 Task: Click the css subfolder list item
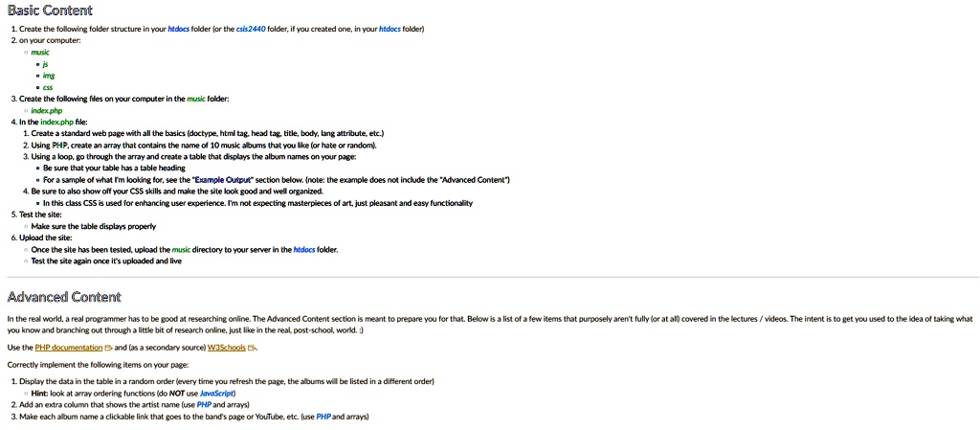pos(48,87)
